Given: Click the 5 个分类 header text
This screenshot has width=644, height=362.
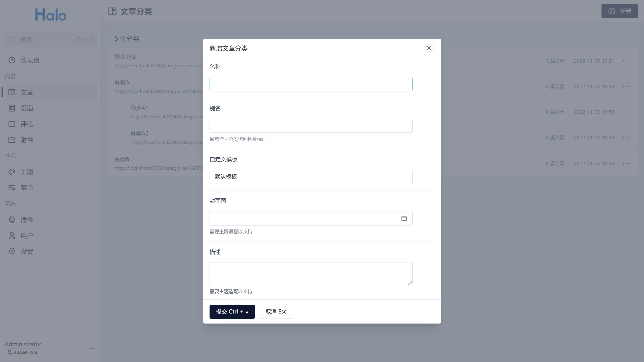Looking at the screenshot, I should pos(127,38).
